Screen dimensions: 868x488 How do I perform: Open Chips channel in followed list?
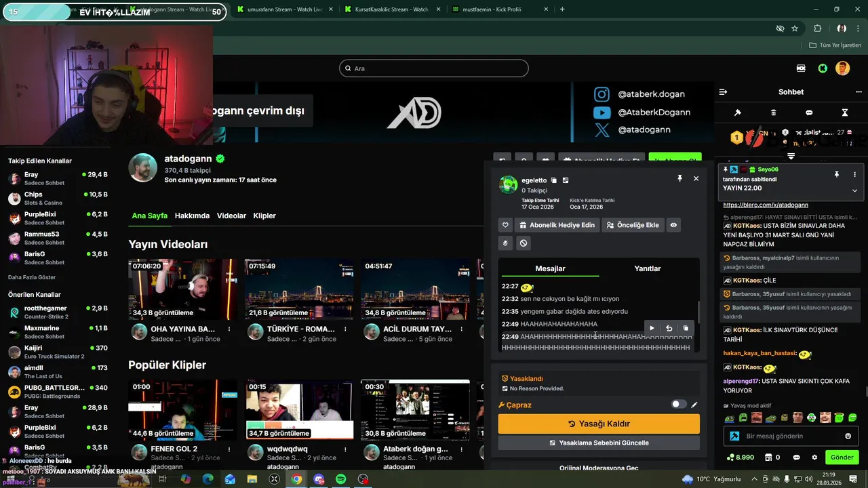tap(58, 198)
